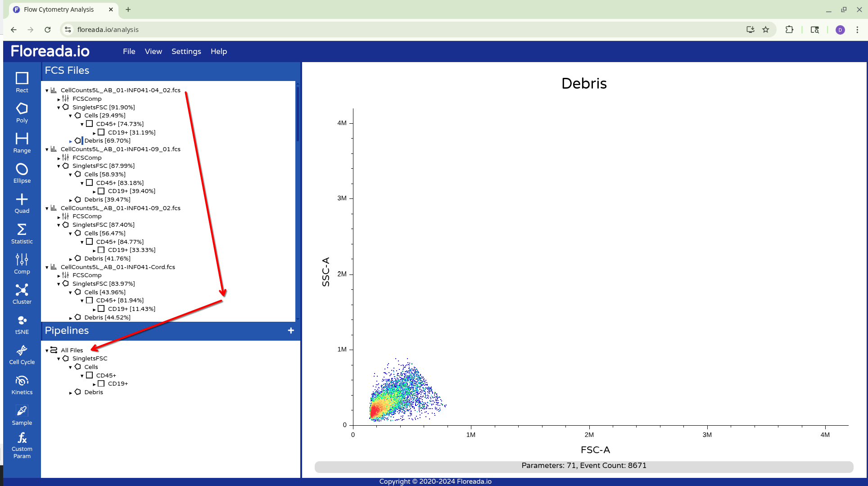This screenshot has width=868, height=486.
Task: Add a new pipeline with plus button
Action: click(291, 331)
